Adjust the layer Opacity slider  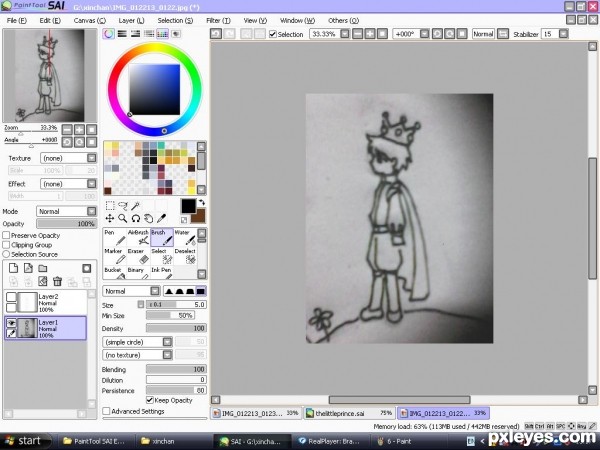(66, 224)
